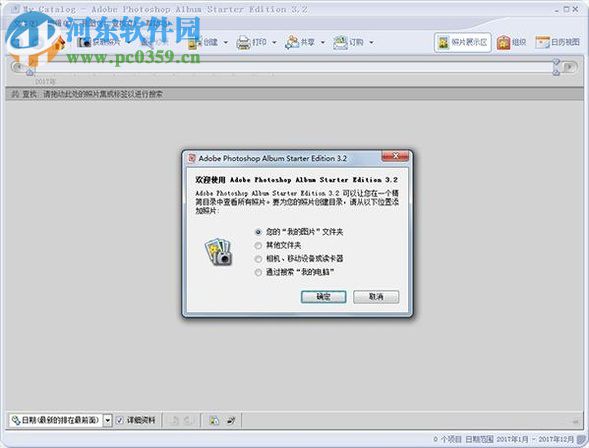
Task: Select 通过搜索"我的电脑" radio option
Action: tap(258, 272)
